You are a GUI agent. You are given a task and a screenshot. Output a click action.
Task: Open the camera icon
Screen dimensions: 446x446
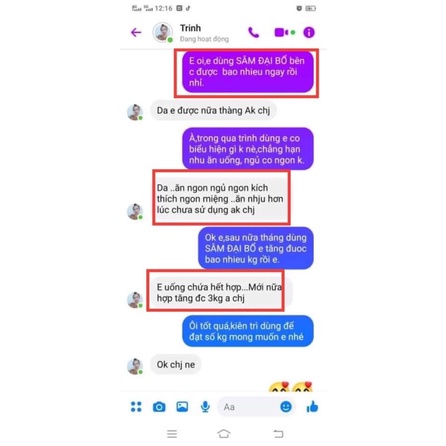click(x=159, y=407)
